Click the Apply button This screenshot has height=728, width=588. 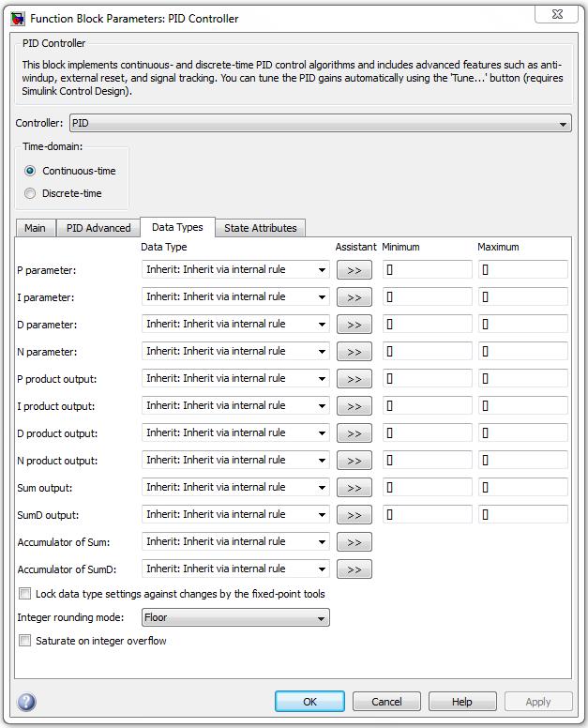538,702
